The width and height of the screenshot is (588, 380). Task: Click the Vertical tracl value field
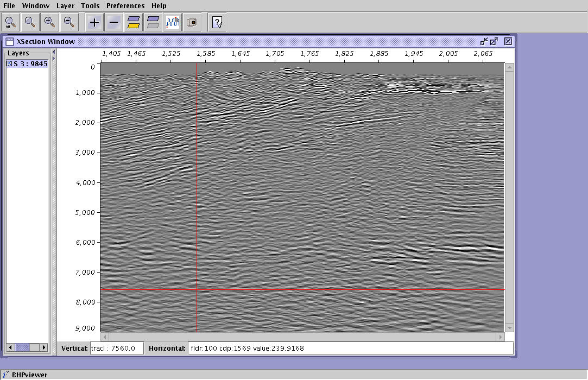coord(117,348)
